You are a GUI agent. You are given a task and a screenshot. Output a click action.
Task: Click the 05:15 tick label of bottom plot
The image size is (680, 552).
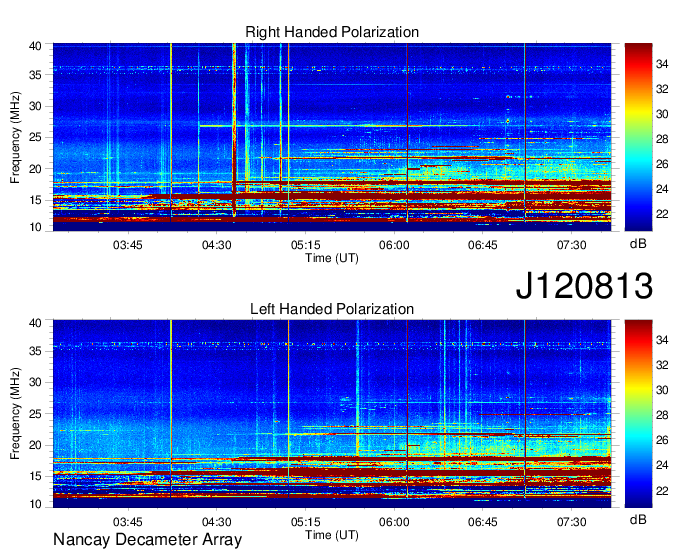[x=305, y=522]
